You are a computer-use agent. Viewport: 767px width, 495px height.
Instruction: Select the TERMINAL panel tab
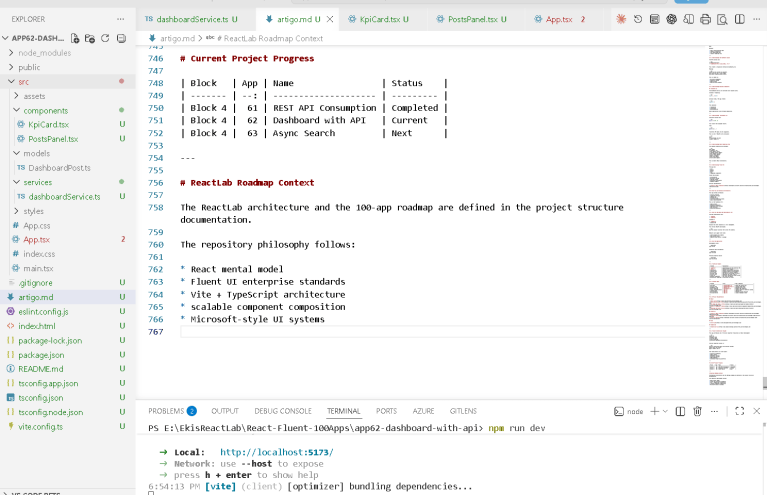343,411
